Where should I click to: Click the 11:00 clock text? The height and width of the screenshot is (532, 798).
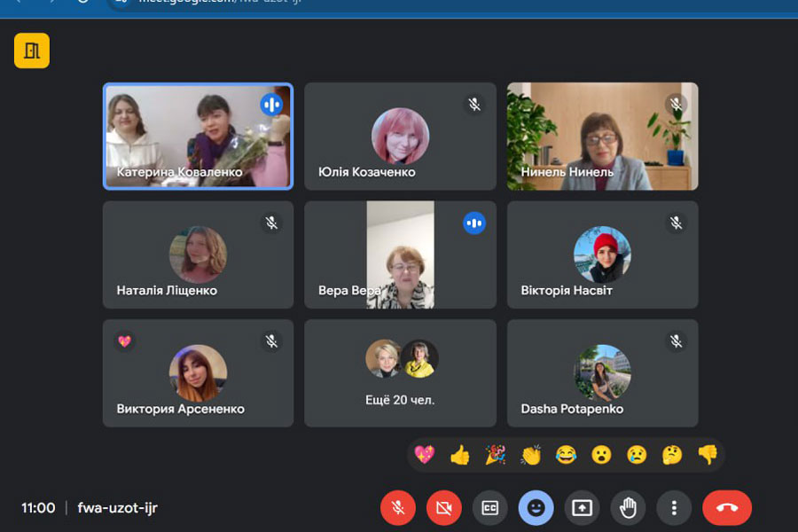(x=38, y=507)
